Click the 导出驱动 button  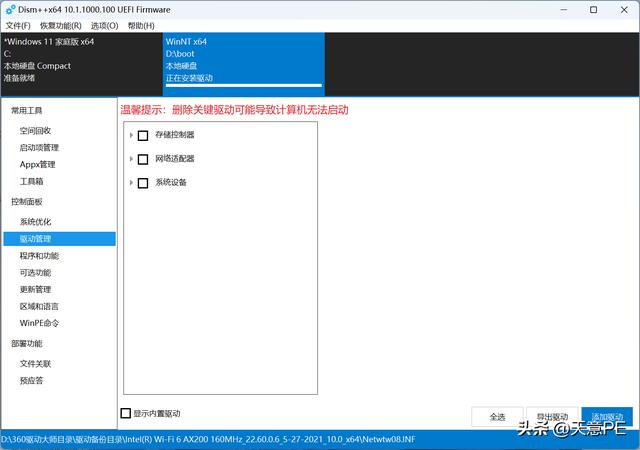pyautogui.click(x=552, y=417)
